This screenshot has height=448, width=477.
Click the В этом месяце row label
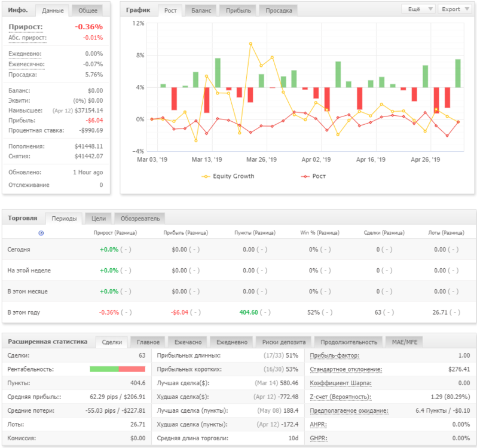(x=27, y=291)
